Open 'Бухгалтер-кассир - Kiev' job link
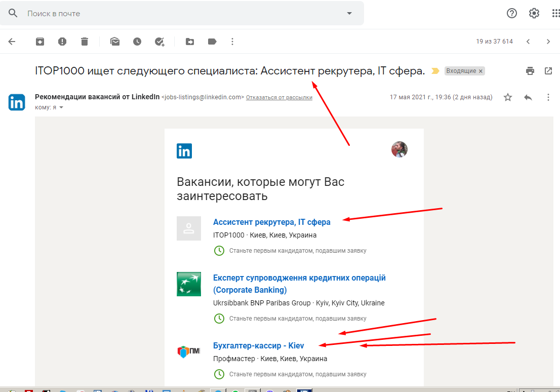This screenshot has height=392, width=560. click(x=259, y=345)
